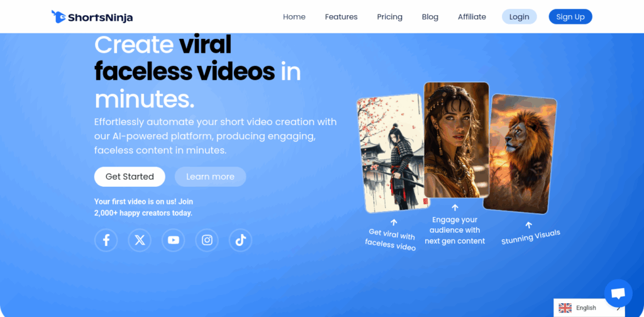Click the 'Get viral with faceless video' caption
This screenshot has height=317, width=644.
pyautogui.click(x=391, y=240)
